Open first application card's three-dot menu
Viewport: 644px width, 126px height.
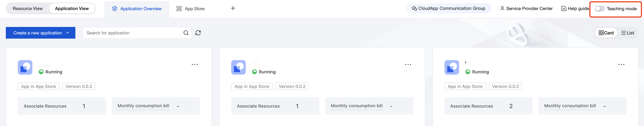(x=195, y=64)
